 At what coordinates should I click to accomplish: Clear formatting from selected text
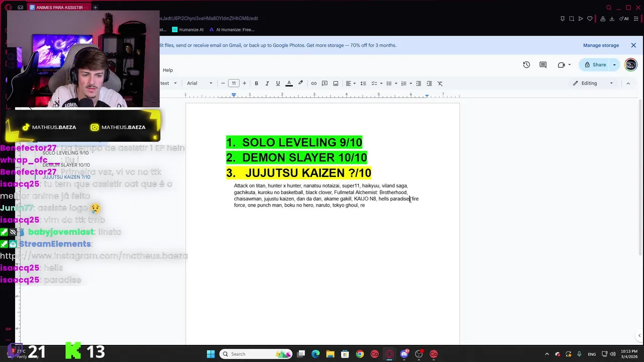[x=440, y=83]
